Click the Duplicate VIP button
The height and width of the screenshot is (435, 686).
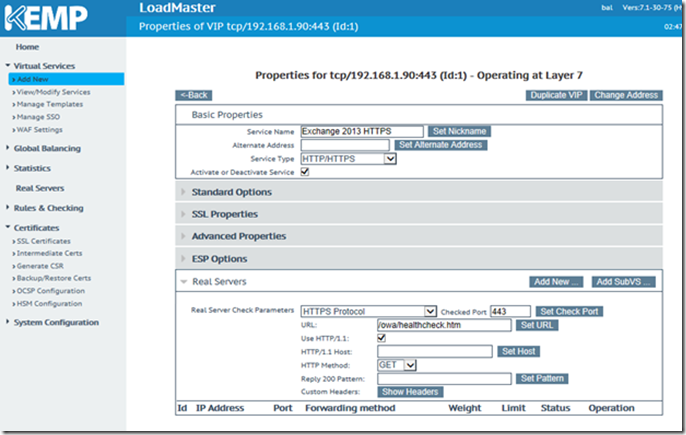(556, 95)
